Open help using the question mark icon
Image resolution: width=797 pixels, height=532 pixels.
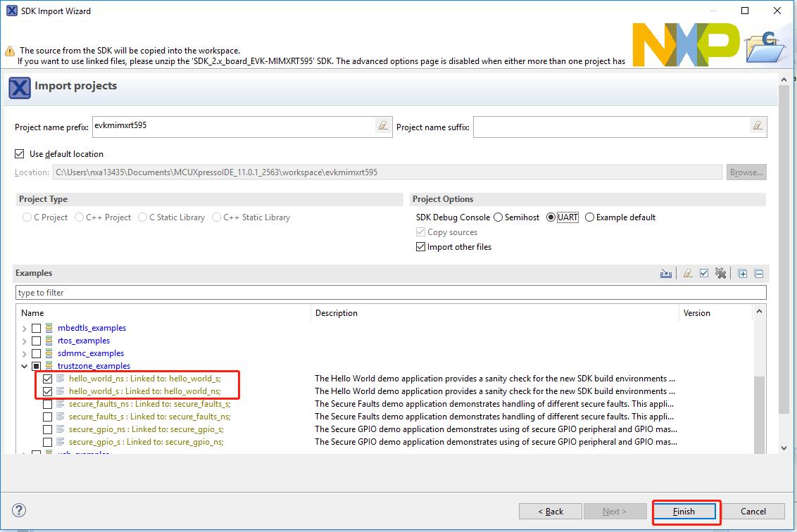[20, 510]
